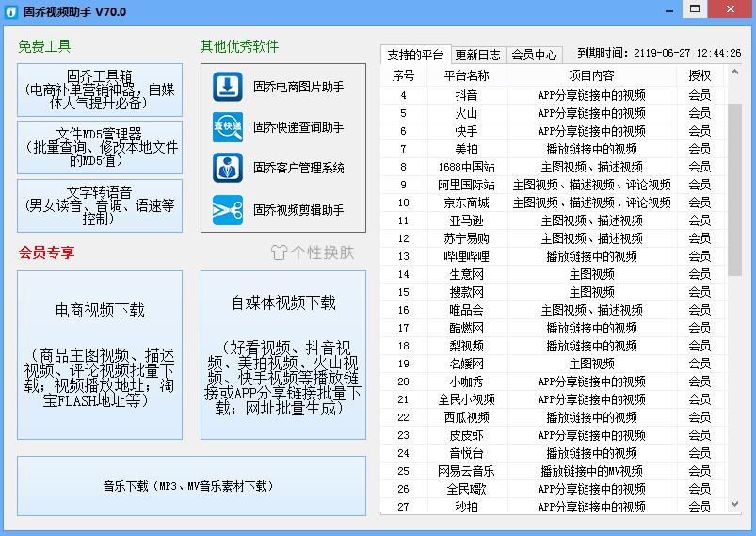Select the 快手 platform row
Screen dimensions: 756x536
553,131
